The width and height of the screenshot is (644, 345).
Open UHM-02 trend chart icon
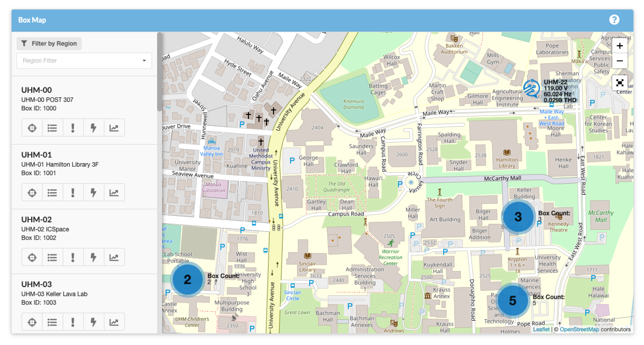tap(114, 257)
